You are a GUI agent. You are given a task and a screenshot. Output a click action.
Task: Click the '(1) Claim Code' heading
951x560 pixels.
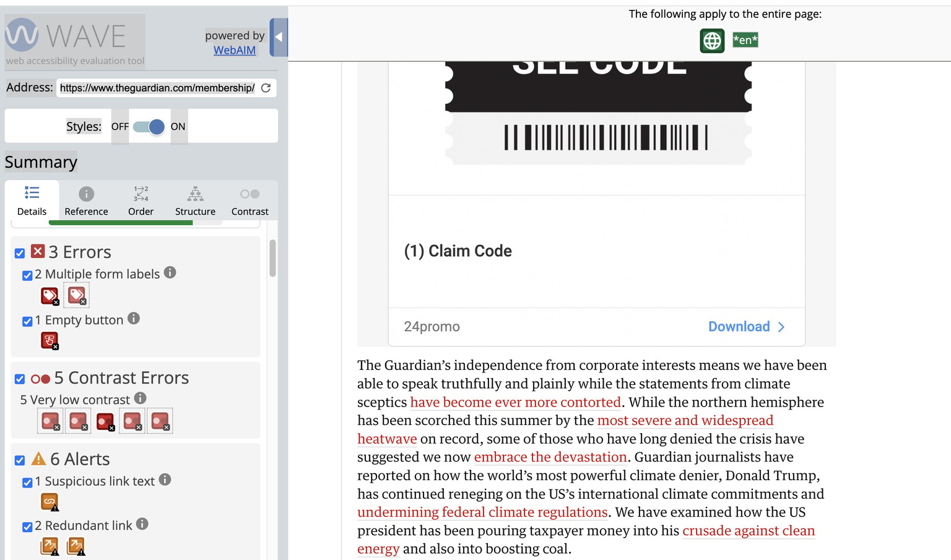458,251
